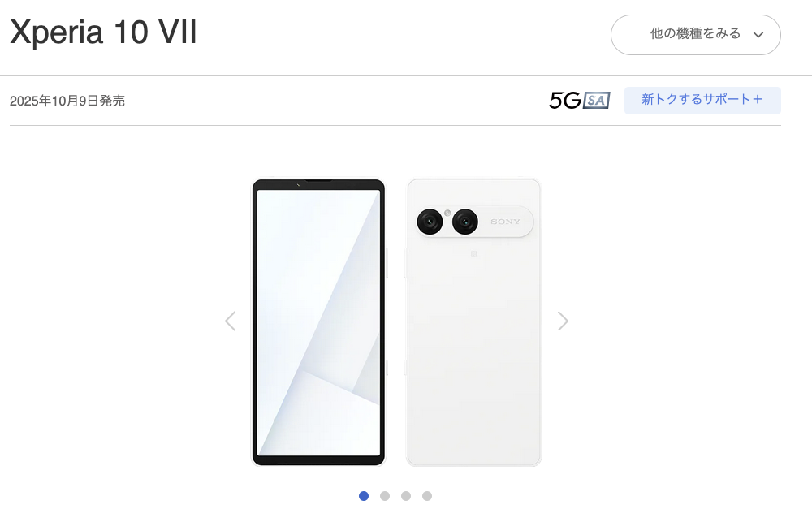Open the 新トクするサポート+ link
The image size is (812, 509).
[702, 101]
